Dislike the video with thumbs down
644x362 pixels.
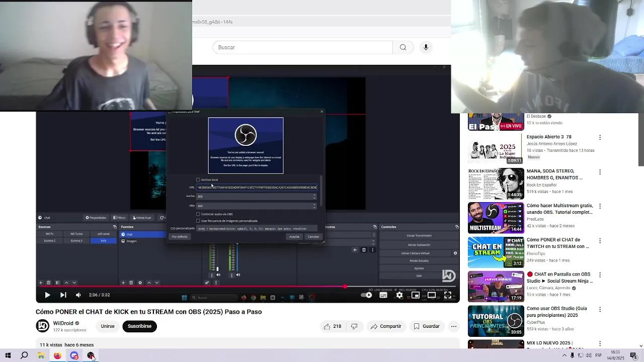tap(354, 326)
